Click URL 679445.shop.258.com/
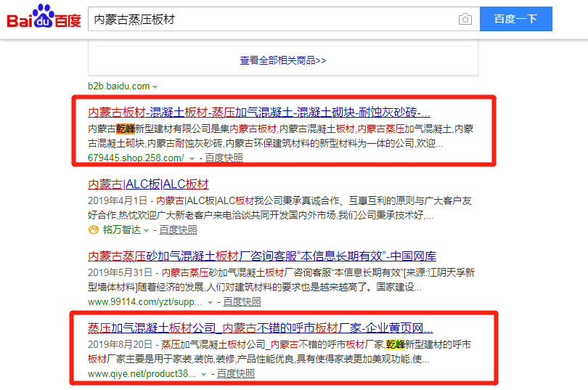The image size is (588, 390). pyautogui.click(x=136, y=158)
